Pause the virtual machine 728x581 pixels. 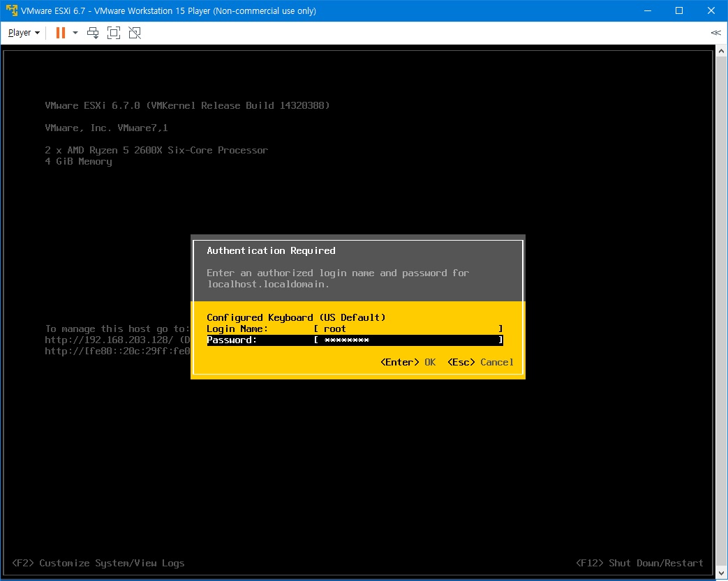(60, 33)
